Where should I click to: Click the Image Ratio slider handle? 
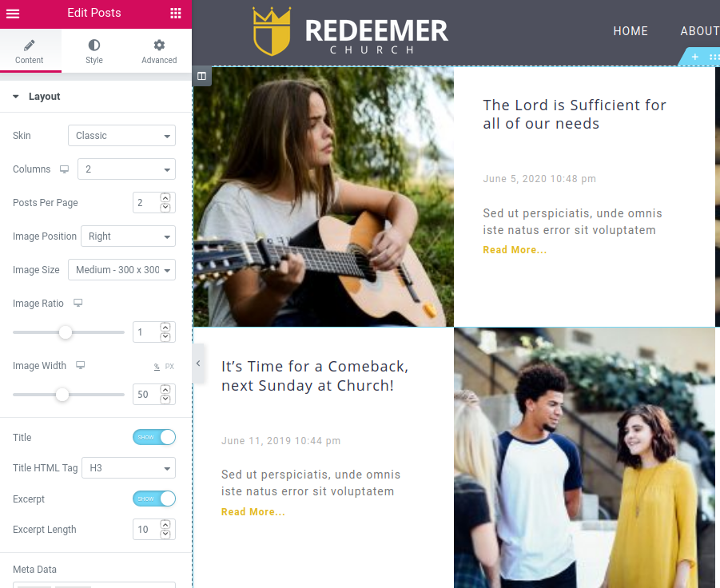click(66, 332)
